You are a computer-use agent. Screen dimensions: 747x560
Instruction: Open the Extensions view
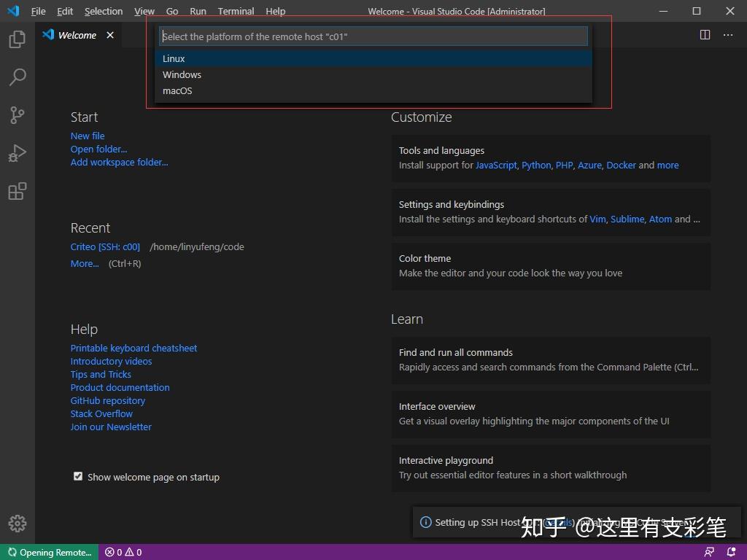click(x=16, y=190)
